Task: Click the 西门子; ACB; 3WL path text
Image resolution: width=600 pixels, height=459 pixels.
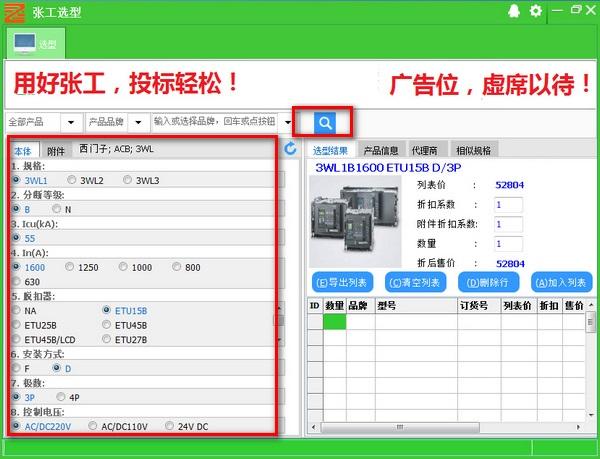Action: 116,148
